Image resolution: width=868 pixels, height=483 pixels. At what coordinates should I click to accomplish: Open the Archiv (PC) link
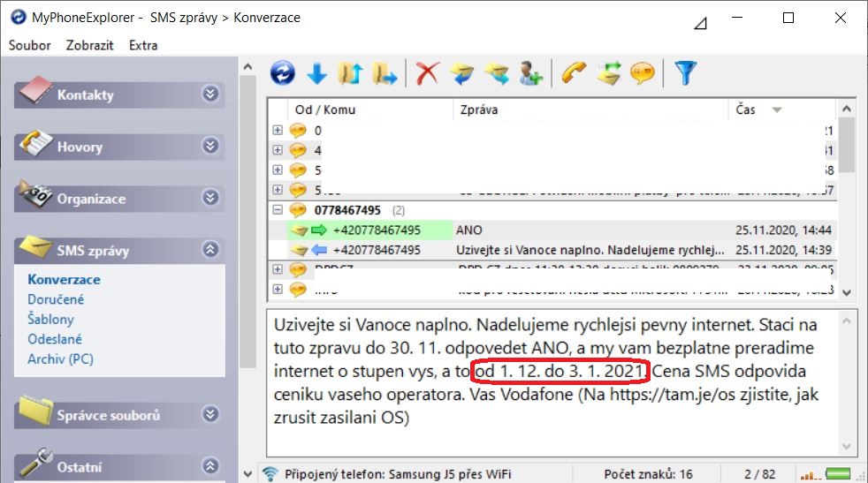(60, 358)
